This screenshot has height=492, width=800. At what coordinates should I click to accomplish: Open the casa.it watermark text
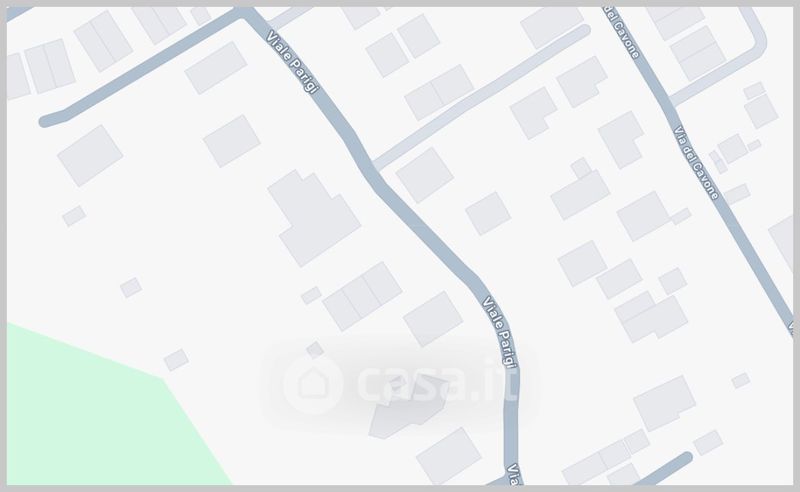pyautogui.click(x=438, y=380)
